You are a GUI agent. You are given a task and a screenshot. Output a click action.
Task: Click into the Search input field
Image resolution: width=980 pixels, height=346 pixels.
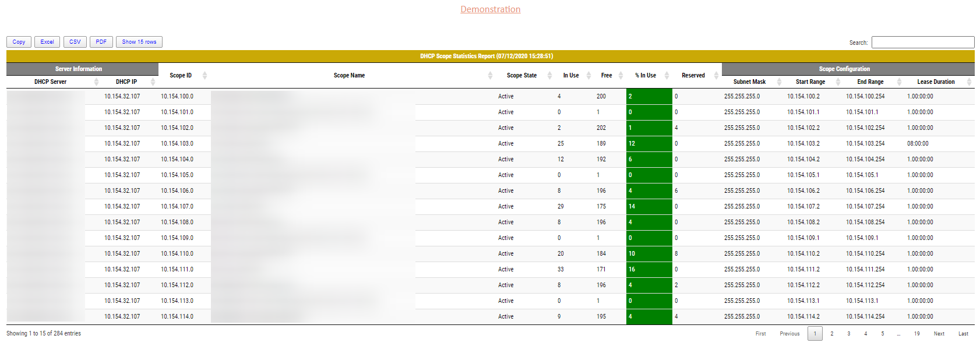pyautogui.click(x=922, y=43)
